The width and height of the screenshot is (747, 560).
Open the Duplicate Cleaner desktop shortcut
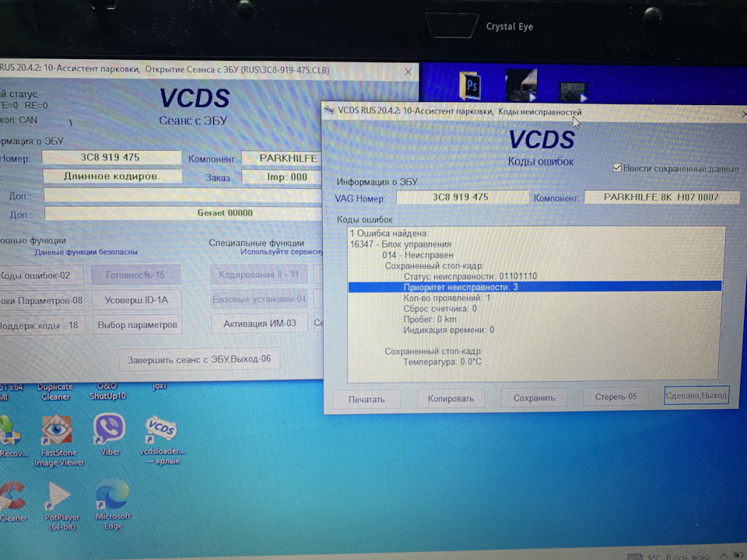coord(55,391)
